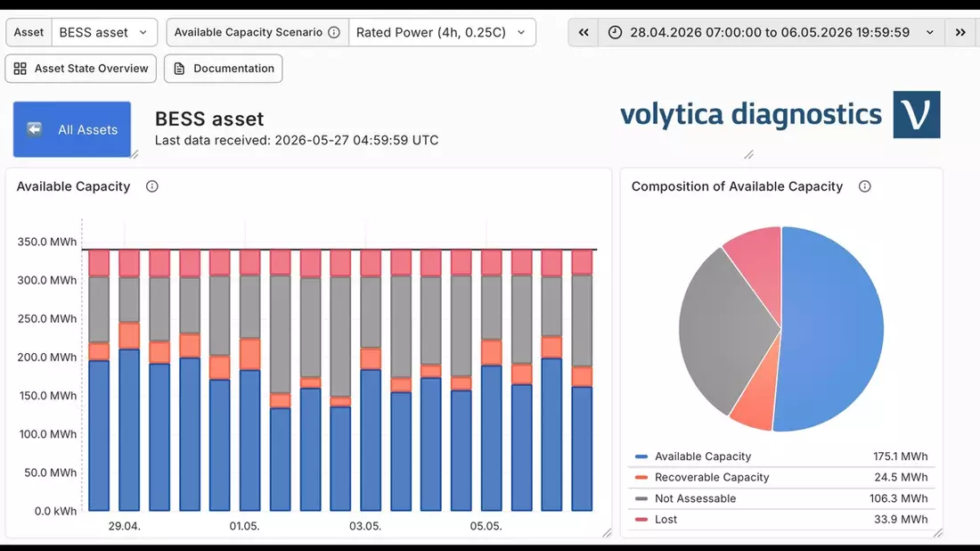Click the BESS asset heading text
Viewport: 980px width, 551px height.
pyautogui.click(x=209, y=119)
